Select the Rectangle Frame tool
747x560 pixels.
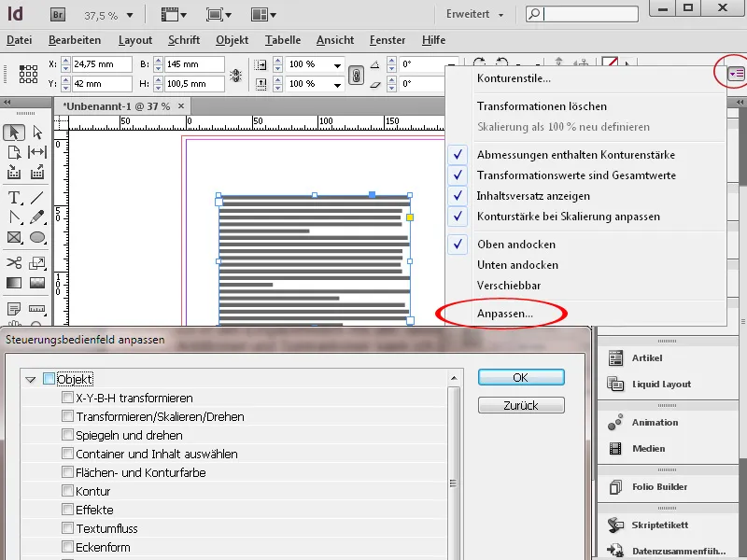14,237
